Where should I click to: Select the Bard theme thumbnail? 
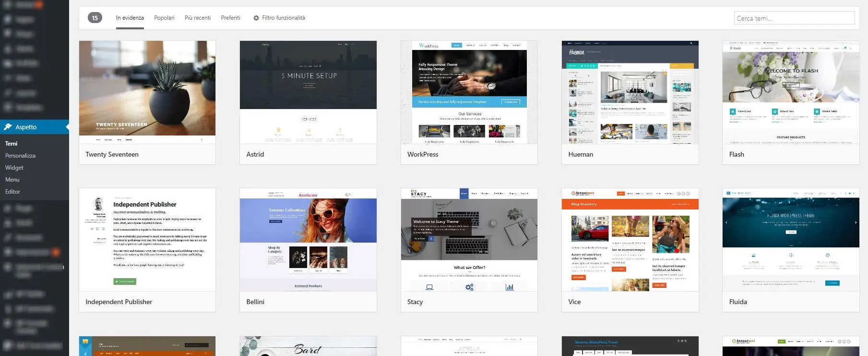tap(308, 346)
